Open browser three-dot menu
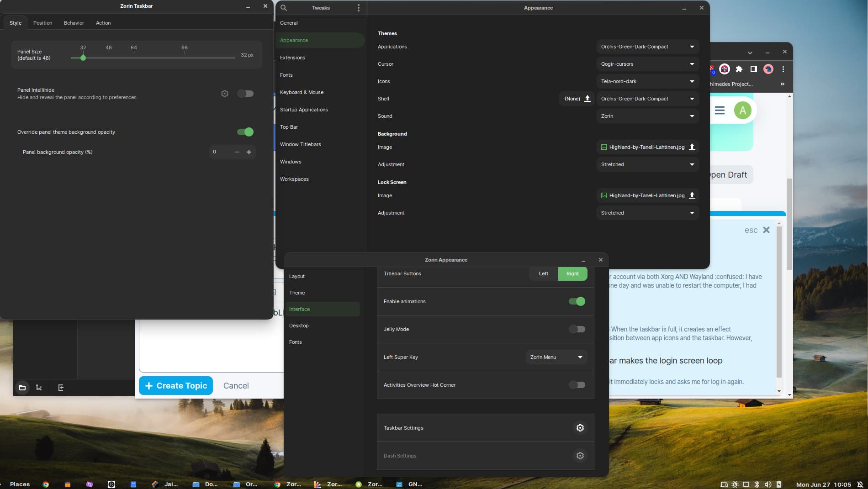The width and height of the screenshot is (868, 489). [x=783, y=69]
